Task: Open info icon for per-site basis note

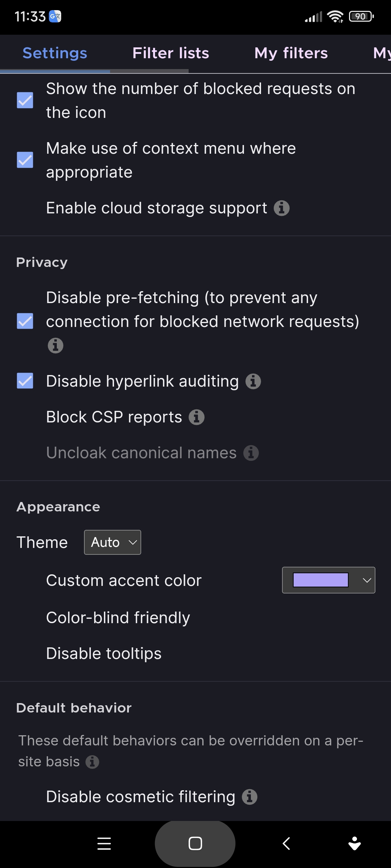Action: click(x=93, y=761)
